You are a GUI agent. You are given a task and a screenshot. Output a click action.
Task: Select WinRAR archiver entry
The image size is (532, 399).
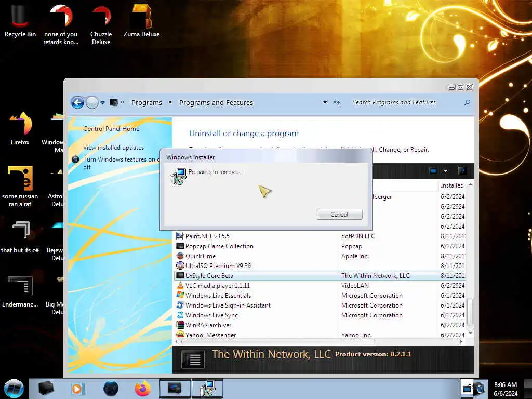point(320,325)
